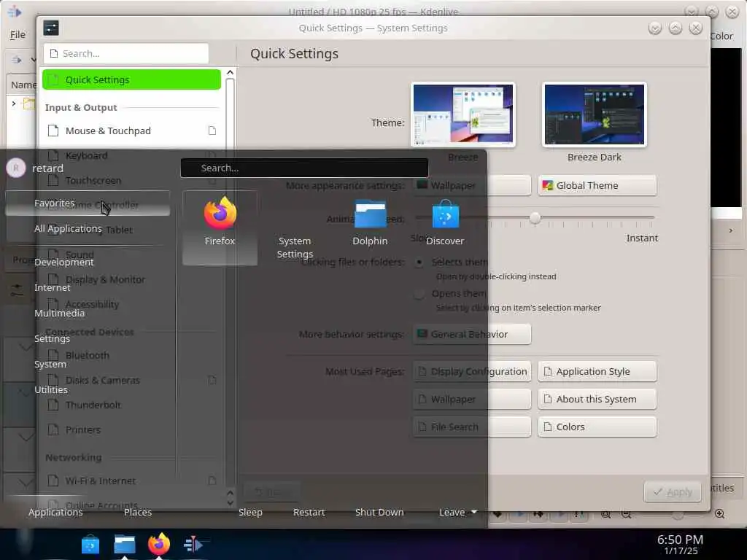Click the sidebar scroll-down arrow at bottom
747x560 pixels.
tap(230, 503)
